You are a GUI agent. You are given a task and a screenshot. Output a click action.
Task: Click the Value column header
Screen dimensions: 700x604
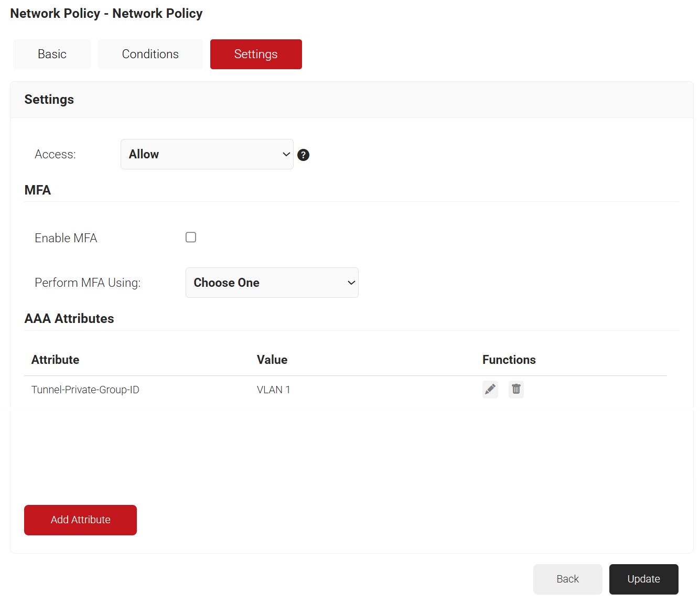point(272,360)
